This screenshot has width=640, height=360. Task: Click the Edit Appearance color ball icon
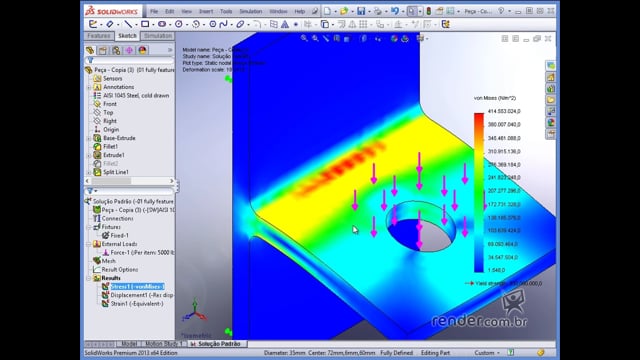pos(394,38)
